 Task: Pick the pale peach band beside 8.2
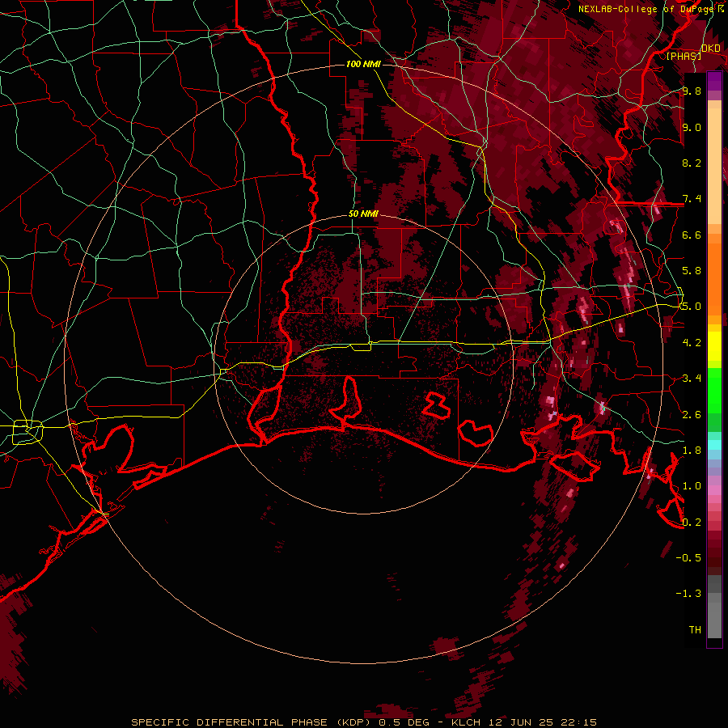[714, 167]
